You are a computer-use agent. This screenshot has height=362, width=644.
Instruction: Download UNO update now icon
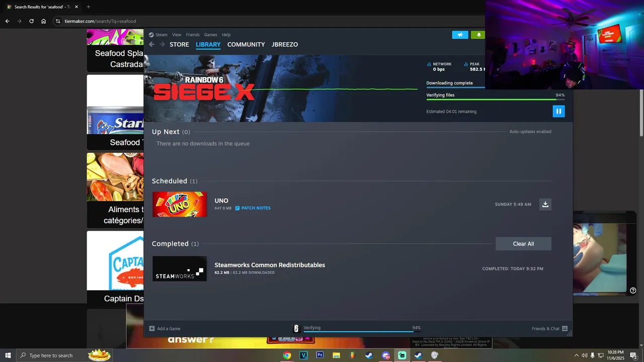pyautogui.click(x=545, y=204)
